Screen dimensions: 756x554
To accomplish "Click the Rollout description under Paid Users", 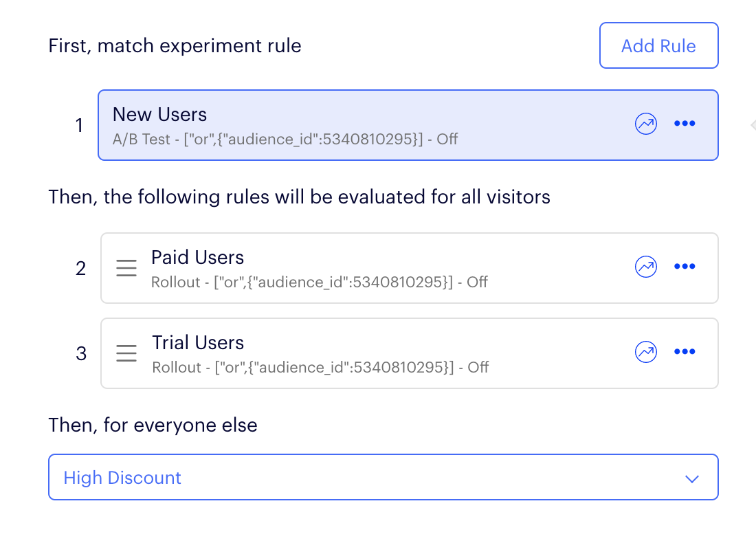I will coord(319,282).
